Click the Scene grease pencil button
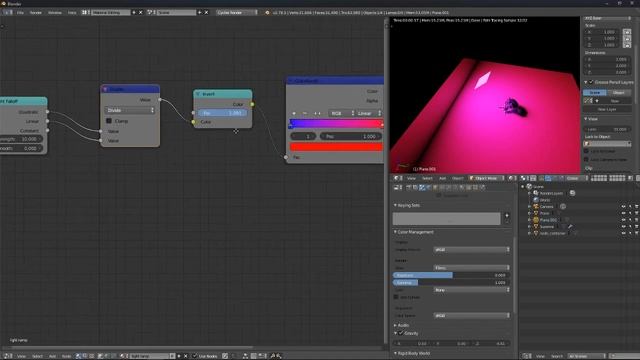 (x=595, y=93)
